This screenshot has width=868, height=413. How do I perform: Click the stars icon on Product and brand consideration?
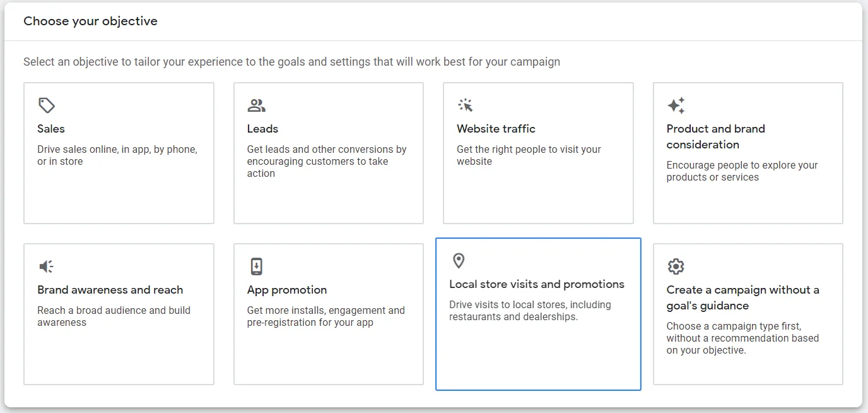click(x=676, y=105)
